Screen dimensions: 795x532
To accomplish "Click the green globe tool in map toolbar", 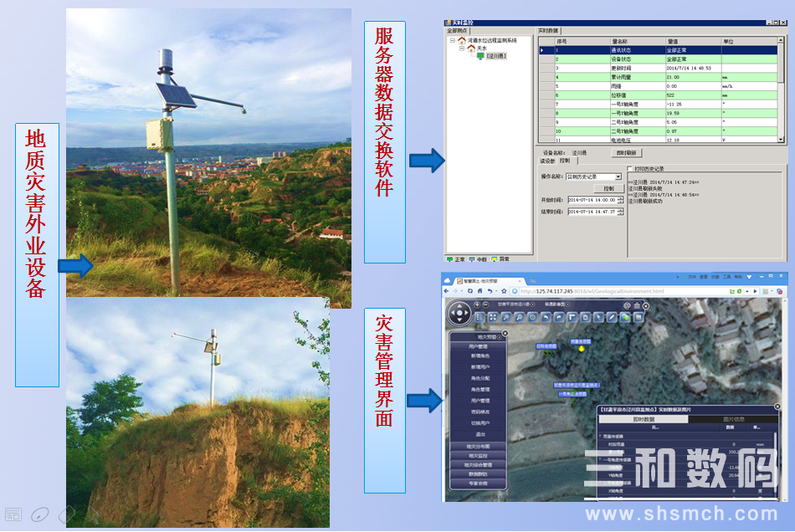I will (625, 317).
